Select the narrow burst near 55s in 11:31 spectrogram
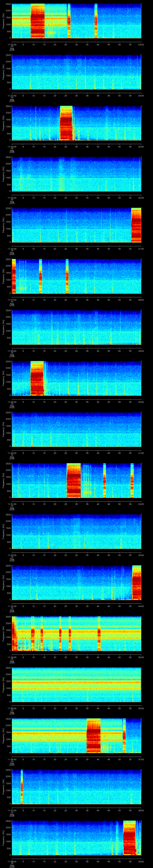This screenshot has width=153, height=868. [x=132, y=481]
